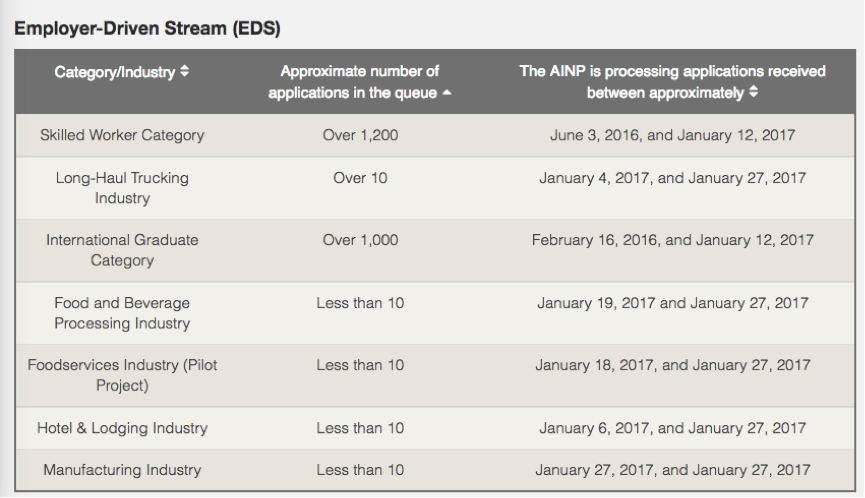Click the International Graduate Category cell

(x=122, y=250)
